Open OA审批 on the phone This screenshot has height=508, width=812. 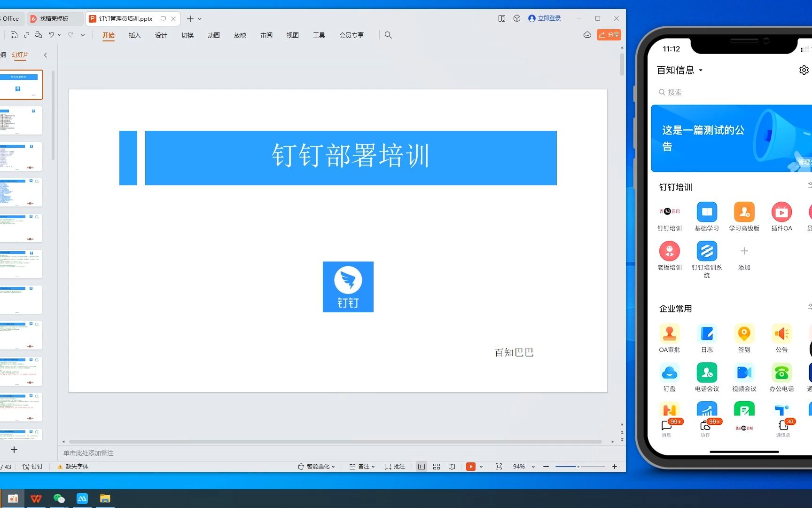tap(670, 338)
